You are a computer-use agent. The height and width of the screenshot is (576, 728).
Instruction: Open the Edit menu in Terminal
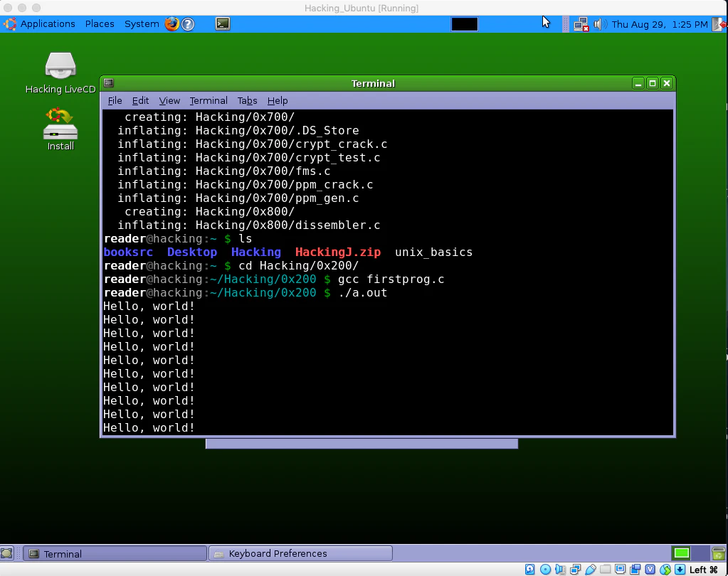pyautogui.click(x=140, y=101)
